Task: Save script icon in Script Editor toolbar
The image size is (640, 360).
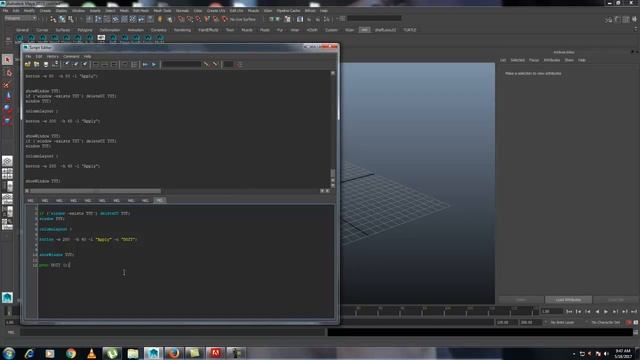Action: pos(46,64)
